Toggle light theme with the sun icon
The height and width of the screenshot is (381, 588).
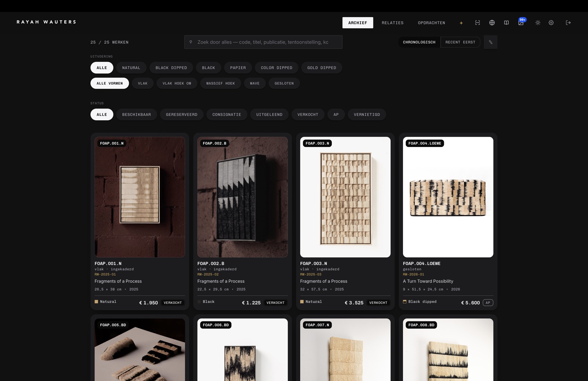[x=538, y=23]
